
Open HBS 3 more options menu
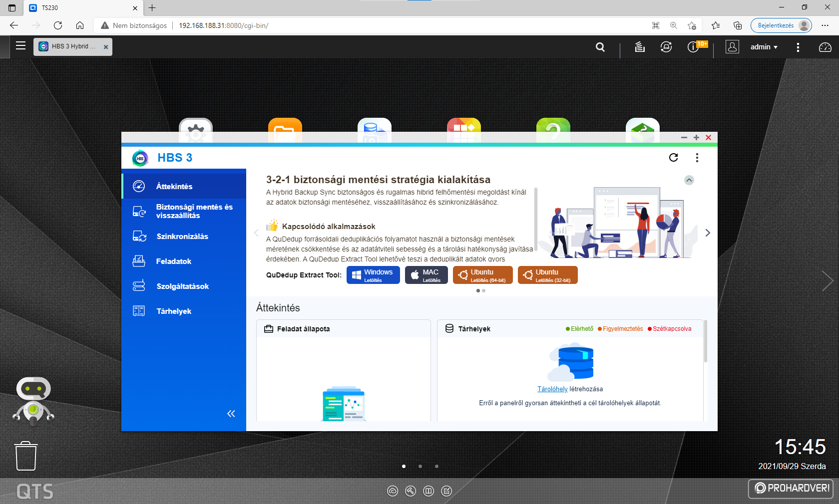pos(697,158)
